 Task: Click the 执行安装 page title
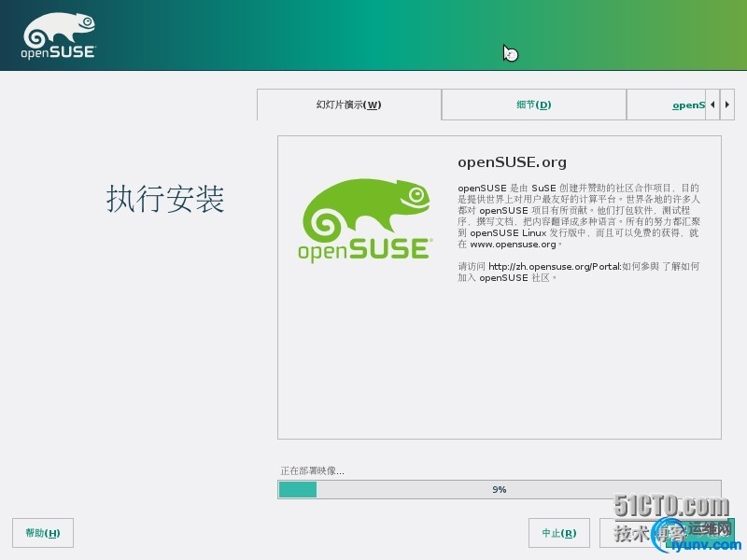[x=165, y=199]
